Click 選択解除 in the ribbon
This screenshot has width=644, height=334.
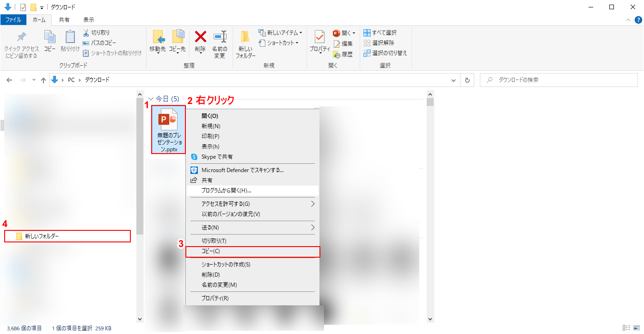[379, 43]
